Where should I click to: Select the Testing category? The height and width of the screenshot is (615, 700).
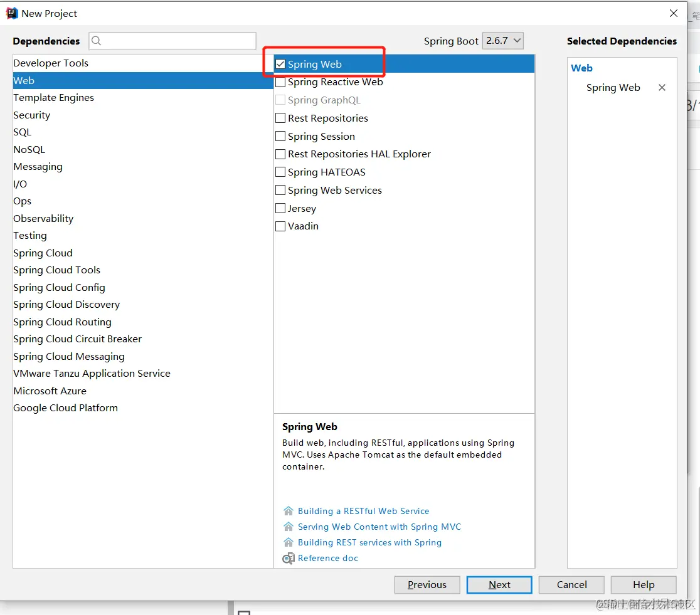coord(143,235)
